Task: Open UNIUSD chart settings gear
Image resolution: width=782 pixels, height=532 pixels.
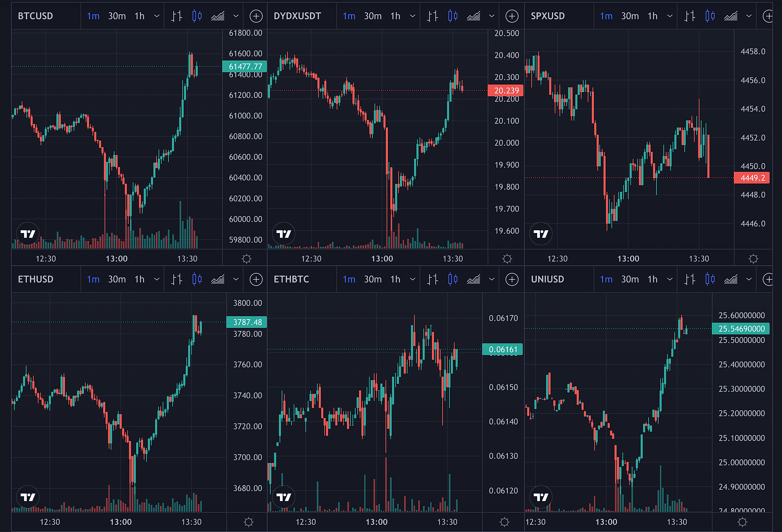Action: [x=742, y=522]
